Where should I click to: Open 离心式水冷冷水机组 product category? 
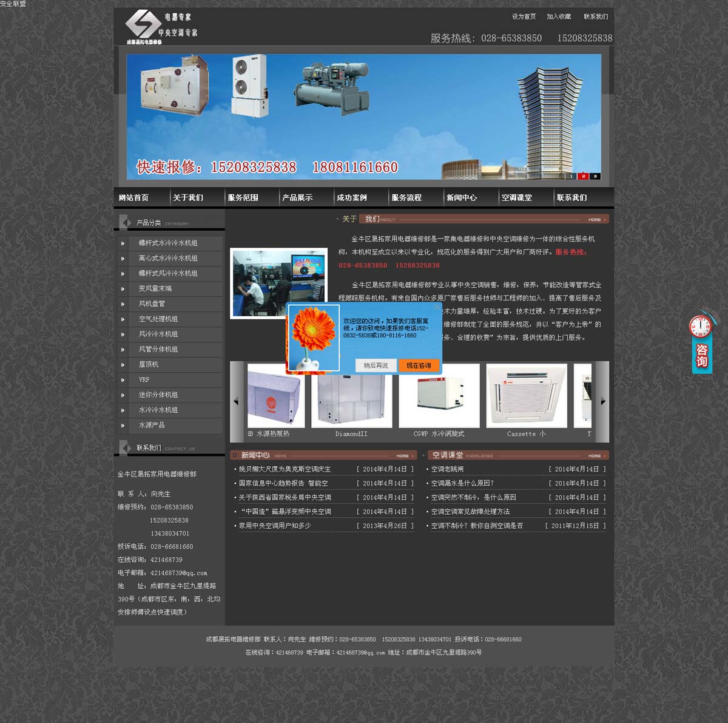coord(168,259)
